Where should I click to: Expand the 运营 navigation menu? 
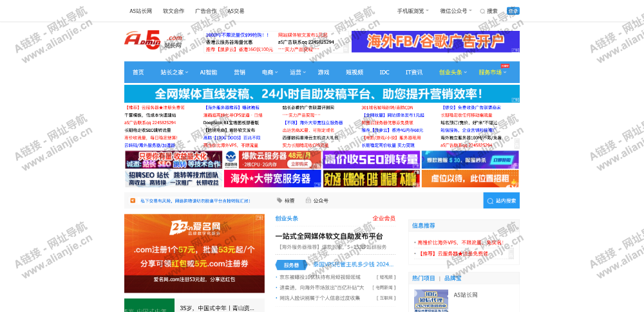click(x=298, y=72)
